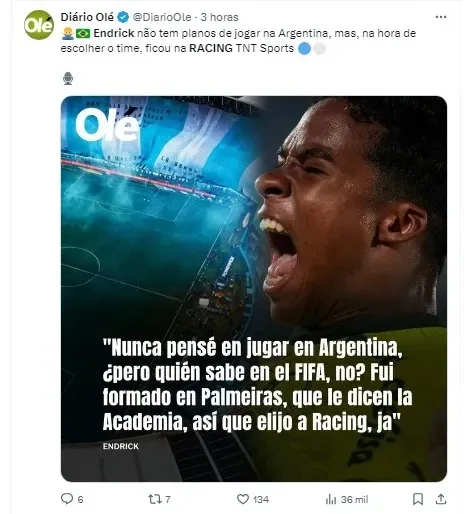Like the post with heart icon
The height and width of the screenshot is (514, 467).
pyautogui.click(x=243, y=499)
